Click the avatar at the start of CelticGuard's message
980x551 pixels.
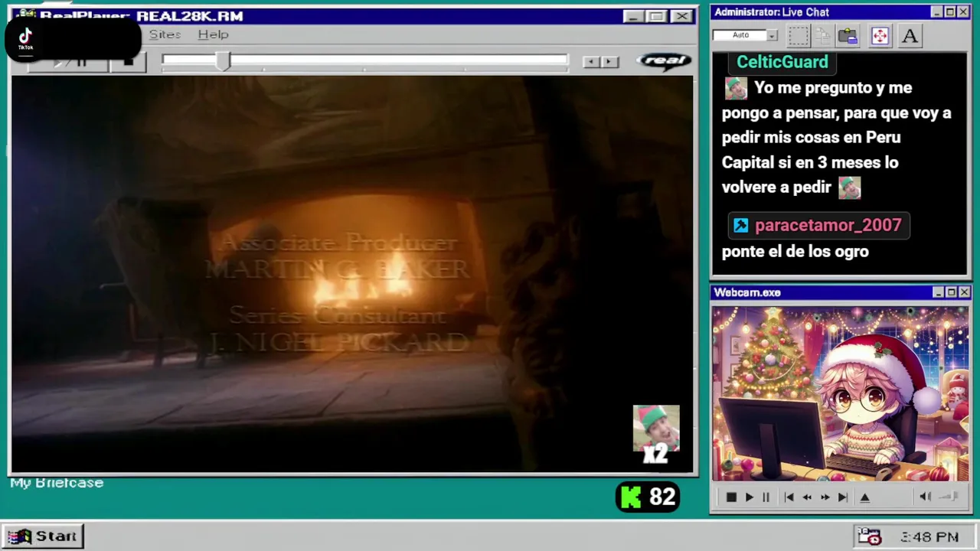[736, 88]
